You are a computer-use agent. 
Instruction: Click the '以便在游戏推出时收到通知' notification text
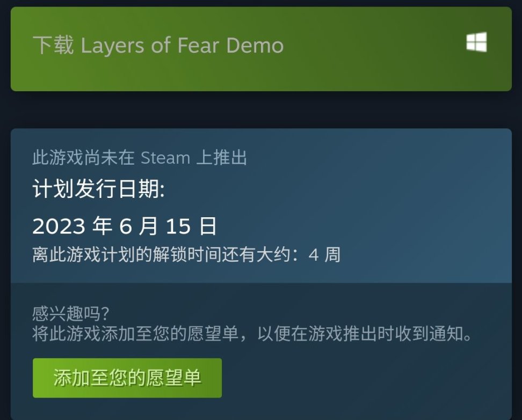pyautogui.click(x=360, y=334)
